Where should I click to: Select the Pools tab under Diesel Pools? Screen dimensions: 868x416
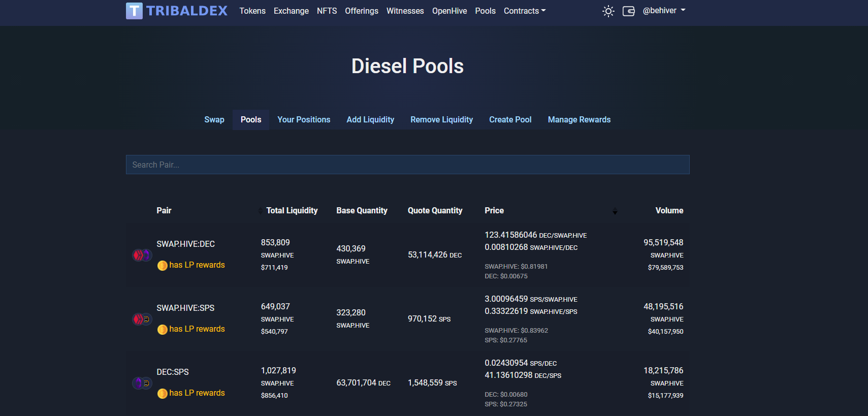coord(251,120)
